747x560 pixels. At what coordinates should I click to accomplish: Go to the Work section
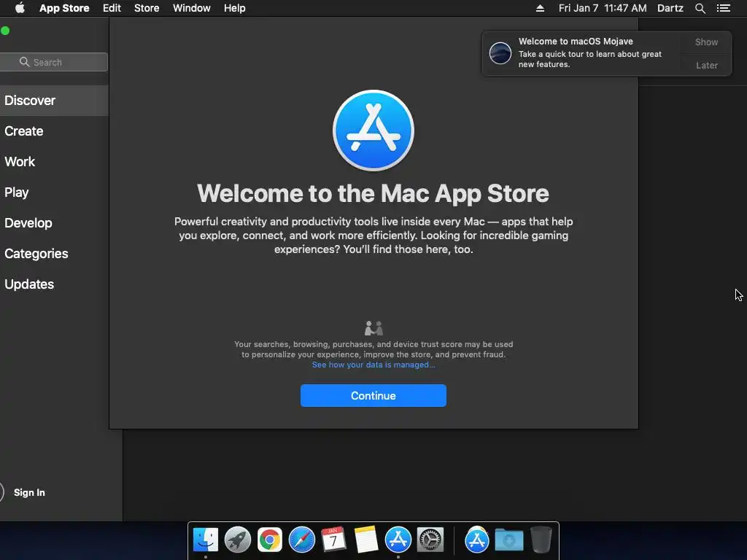click(54, 161)
